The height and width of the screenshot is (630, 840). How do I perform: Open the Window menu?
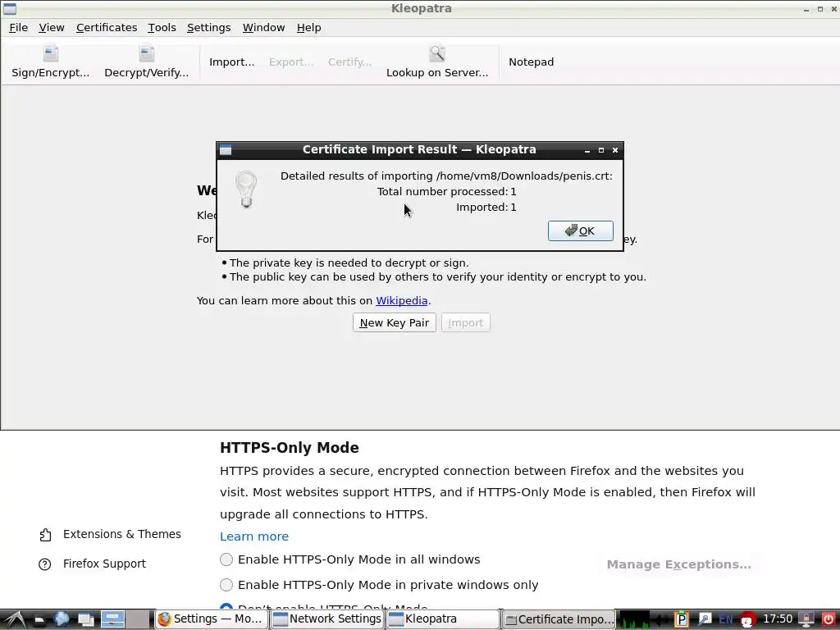263,28
